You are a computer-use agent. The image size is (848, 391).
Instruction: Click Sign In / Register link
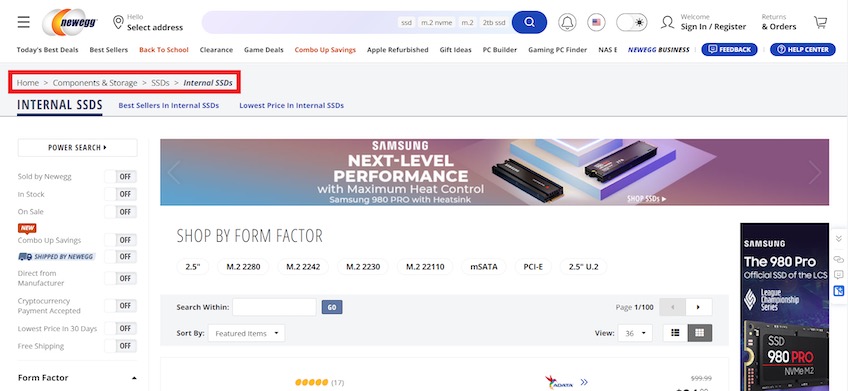(713, 26)
